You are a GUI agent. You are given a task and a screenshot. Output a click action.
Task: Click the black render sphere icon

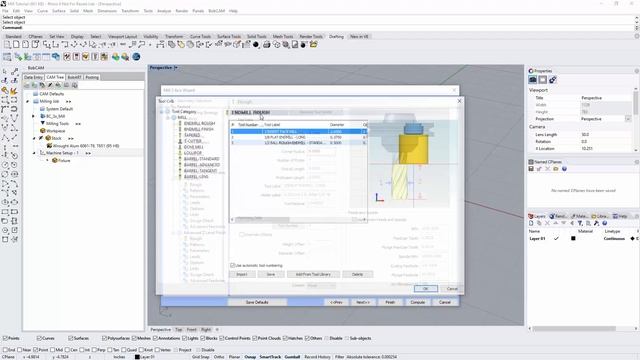click(x=256, y=44)
